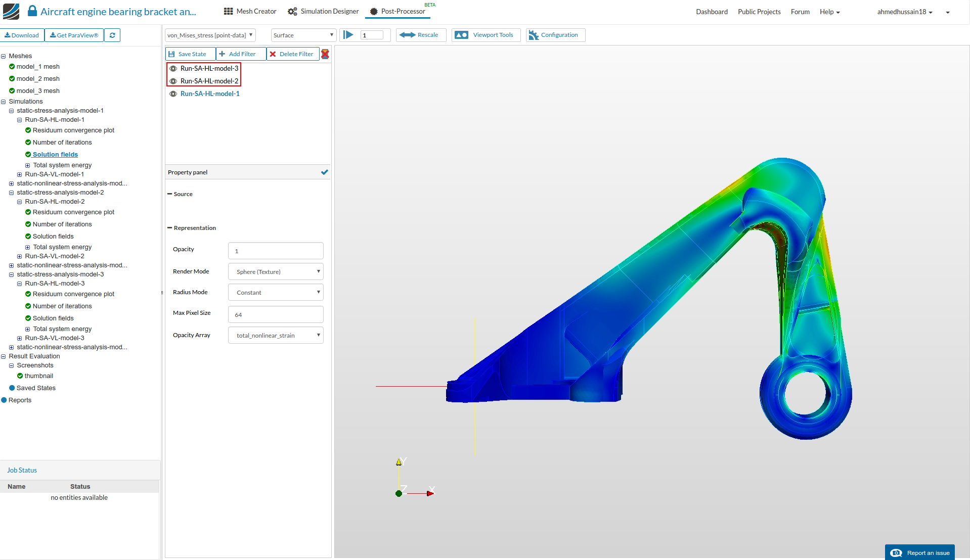Switch to the Mesh Creator tab

[250, 12]
